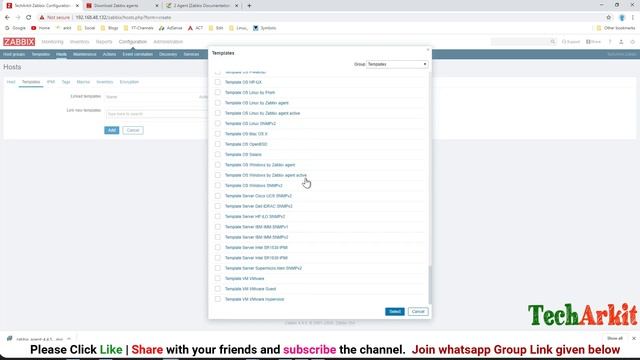
Task: Open a new browser tab with the plus icon
Action: pos(249,6)
